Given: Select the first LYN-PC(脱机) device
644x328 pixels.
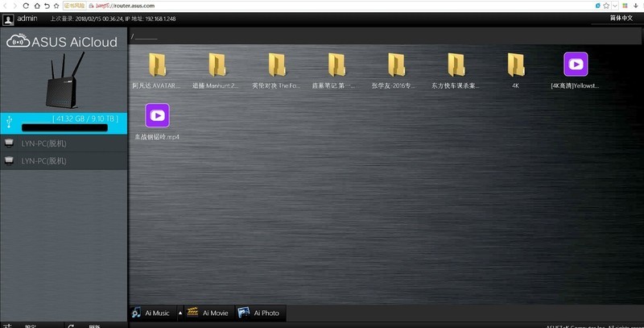Looking at the screenshot, I should 64,143.
